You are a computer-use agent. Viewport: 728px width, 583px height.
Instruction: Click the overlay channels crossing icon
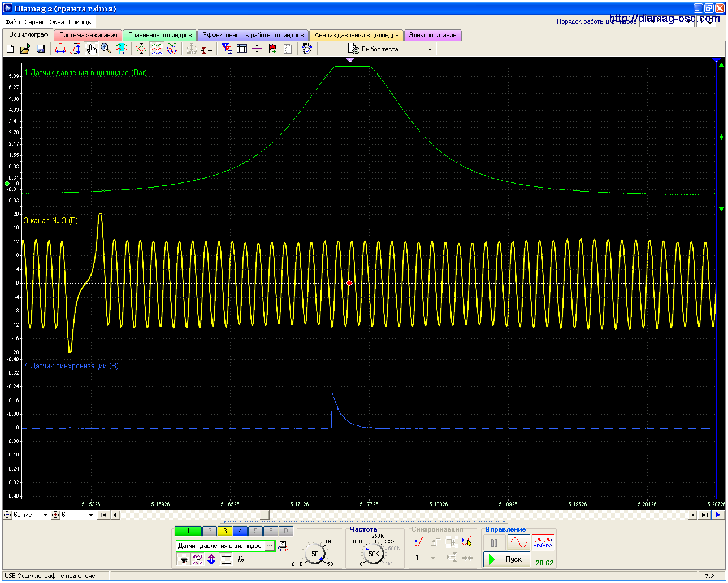pyautogui.click(x=141, y=49)
